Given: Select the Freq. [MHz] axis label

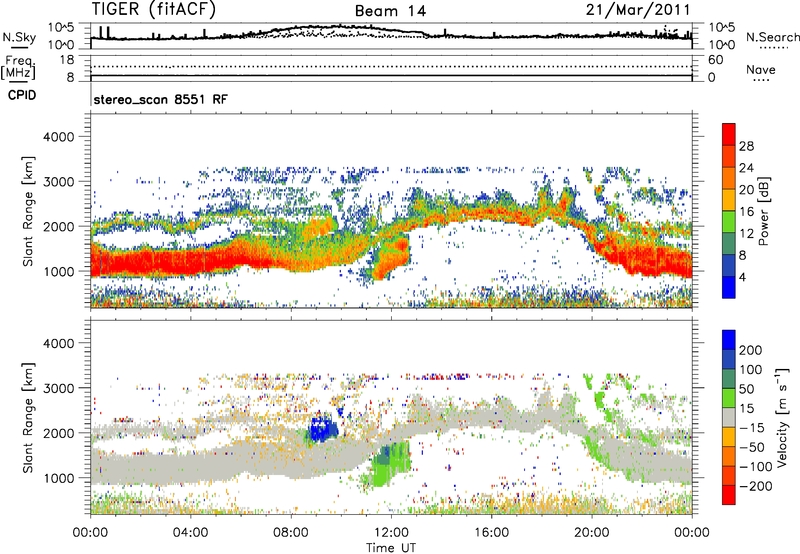Looking at the screenshot, I should (x=18, y=68).
